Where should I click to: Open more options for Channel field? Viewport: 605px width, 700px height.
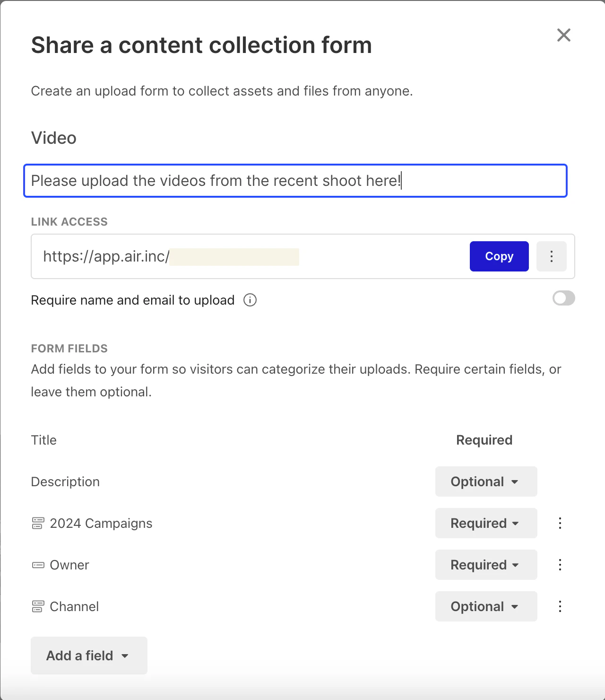pyautogui.click(x=560, y=606)
